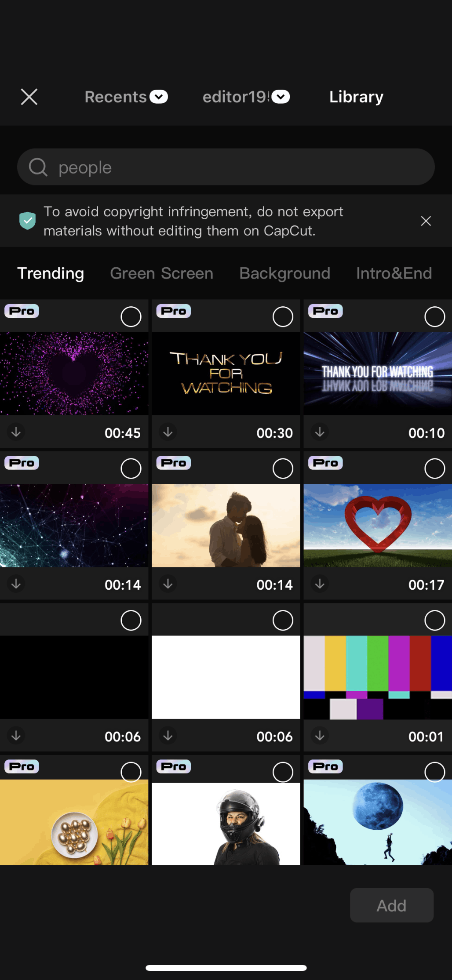Preview the golden eggs and tulips thumbnail
The height and width of the screenshot is (980, 452).
[x=74, y=822]
